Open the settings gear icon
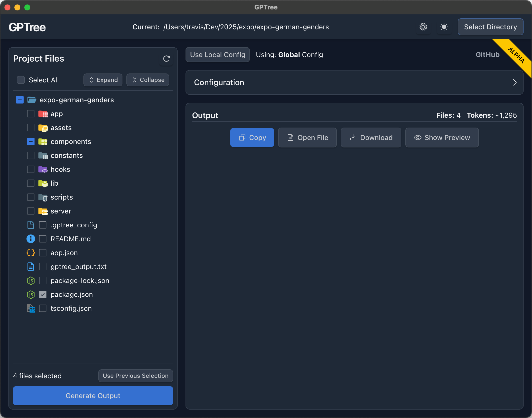Viewport: 532px width, 418px height. click(x=423, y=27)
